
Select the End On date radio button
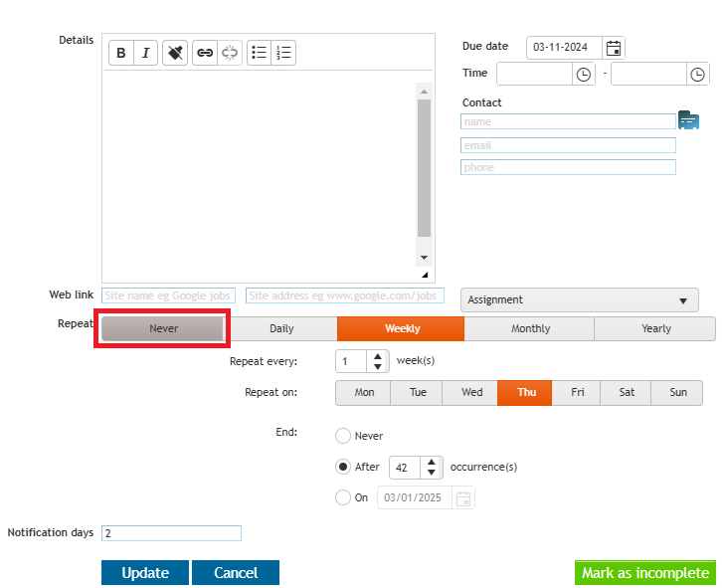pos(343,497)
